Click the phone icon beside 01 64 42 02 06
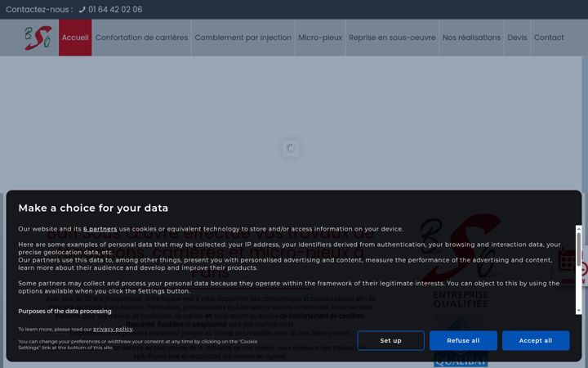The image size is (588, 368). (x=82, y=10)
